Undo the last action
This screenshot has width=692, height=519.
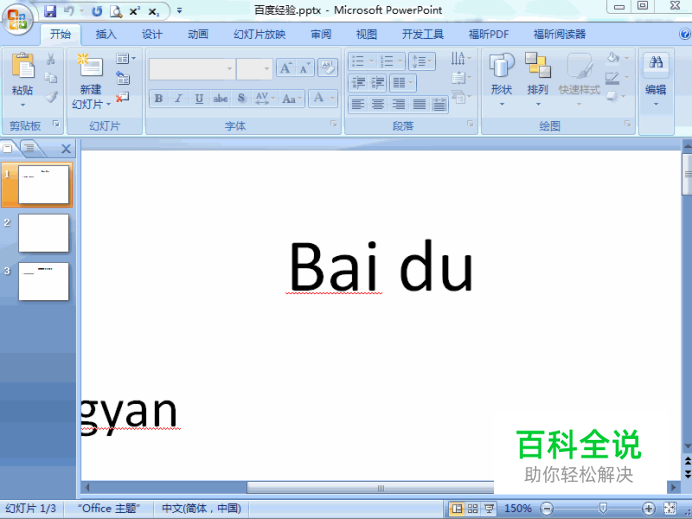click(x=69, y=11)
